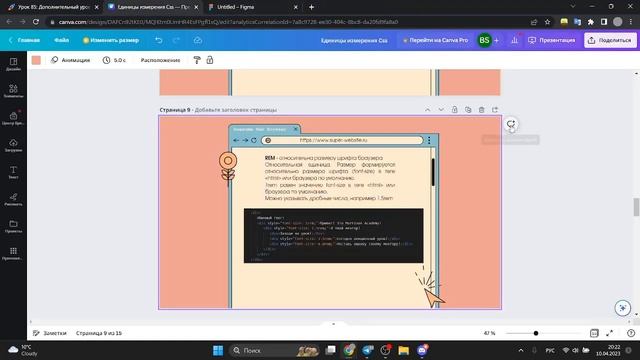Open the BS profile avatar
Image resolution: width=640 pixels, height=360 pixels.
pos(484,40)
